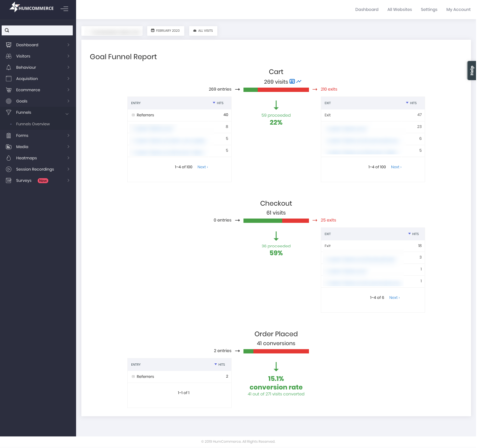The image size is (477, 448).
Task: Expand Referrers in the Order Placed entry table
Action: (x=133, y=377)
